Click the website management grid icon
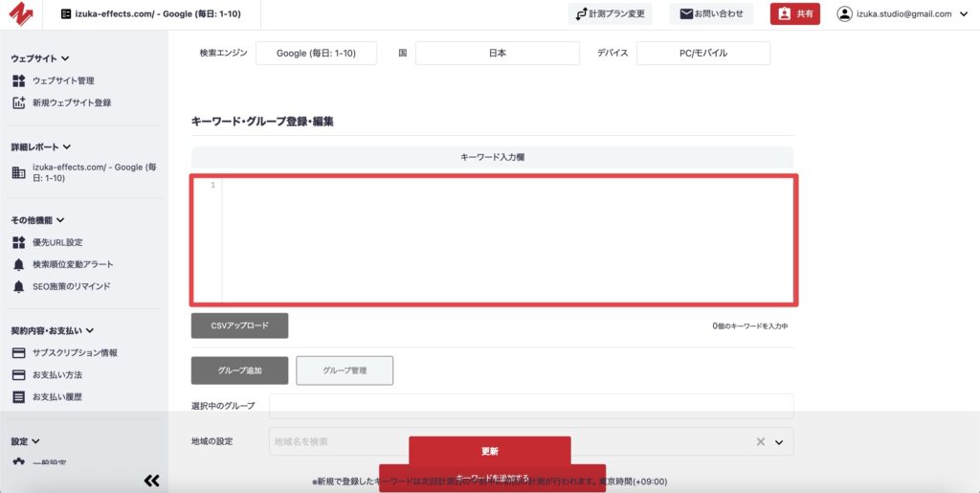980x493 pixels. pos(18,80)
